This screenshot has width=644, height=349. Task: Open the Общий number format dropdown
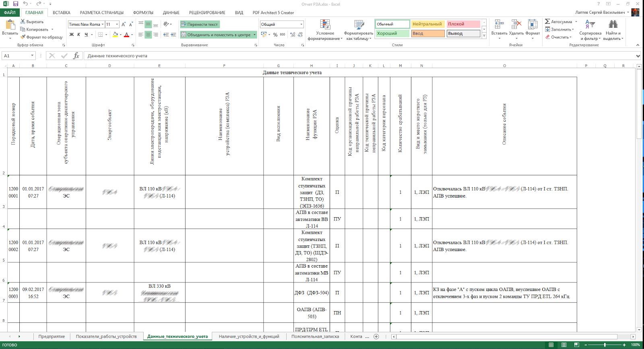point(301,24)
